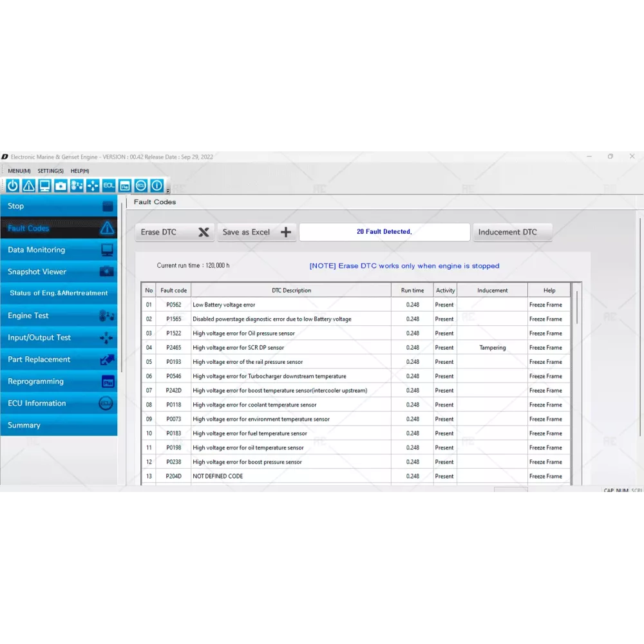Click the power icon in the toolbar
Screen dimensions: 644x644
click(x=13, y=186)
